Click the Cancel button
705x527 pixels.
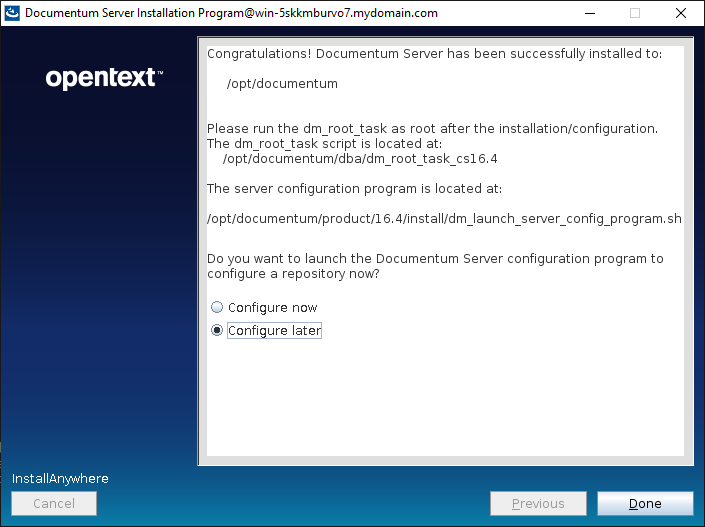pos(54,504)
